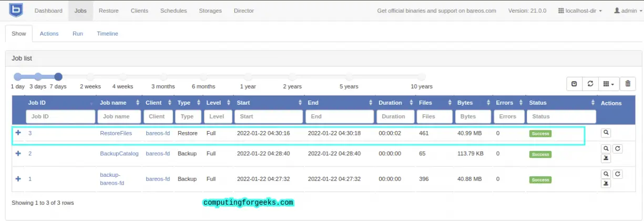Expand row details for RestoreFiles job
Viewport: 644px width, 221px height.
point(18,133)
